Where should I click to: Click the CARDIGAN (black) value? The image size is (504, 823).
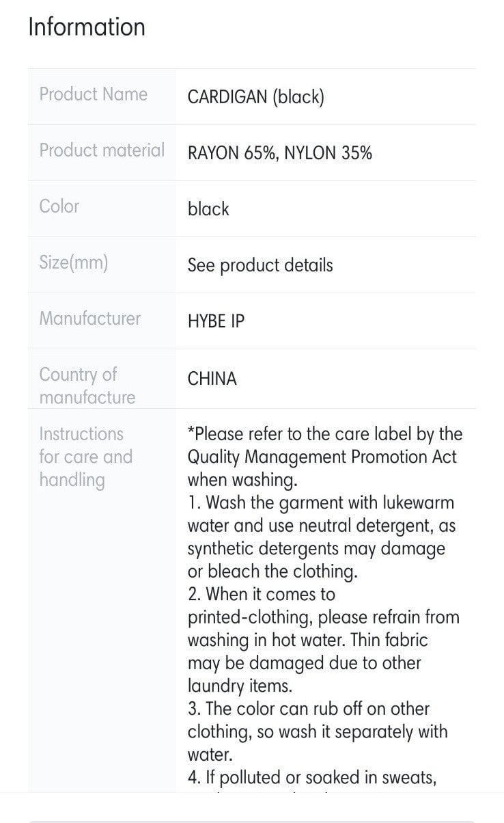point(256,98)
